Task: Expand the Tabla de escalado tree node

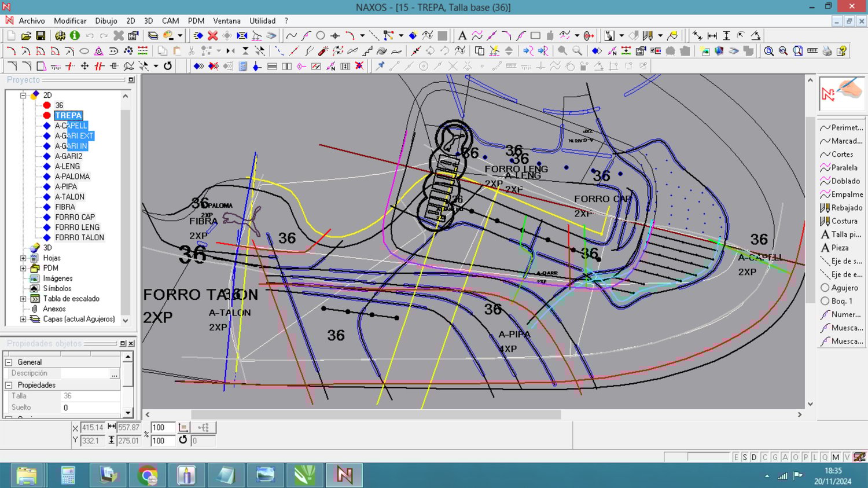Action: click(x=23, y=299)
